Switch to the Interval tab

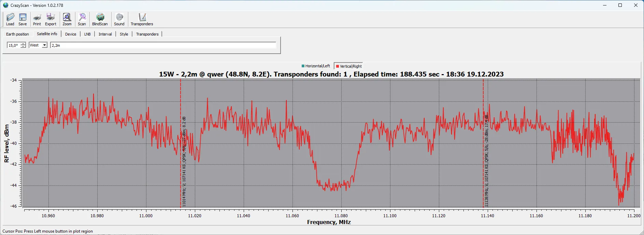(105, 34)
